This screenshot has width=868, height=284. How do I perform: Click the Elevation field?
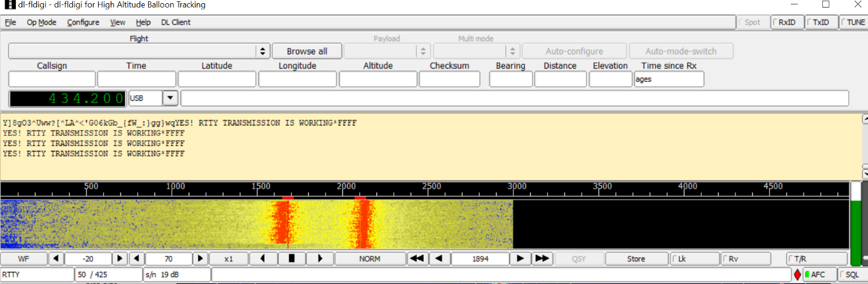[x=611, y=79]
